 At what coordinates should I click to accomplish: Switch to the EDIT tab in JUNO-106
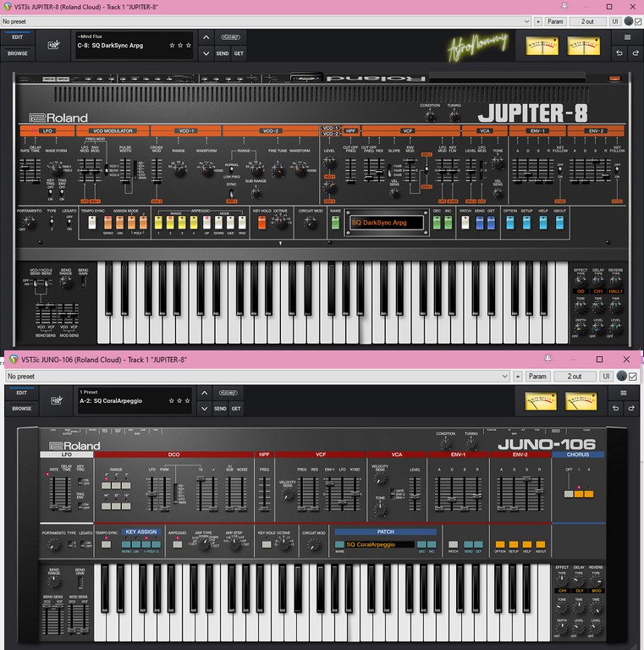tap(21, 393)
